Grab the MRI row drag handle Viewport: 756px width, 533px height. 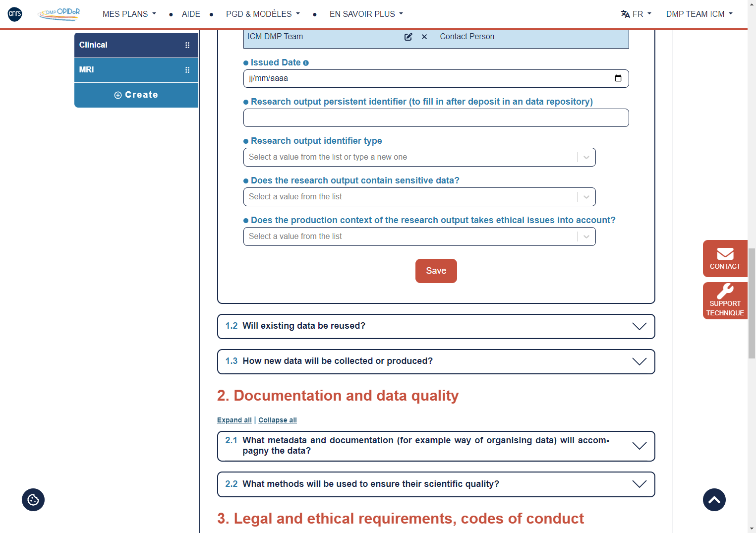pyautogui.click(x=187, y=70)
